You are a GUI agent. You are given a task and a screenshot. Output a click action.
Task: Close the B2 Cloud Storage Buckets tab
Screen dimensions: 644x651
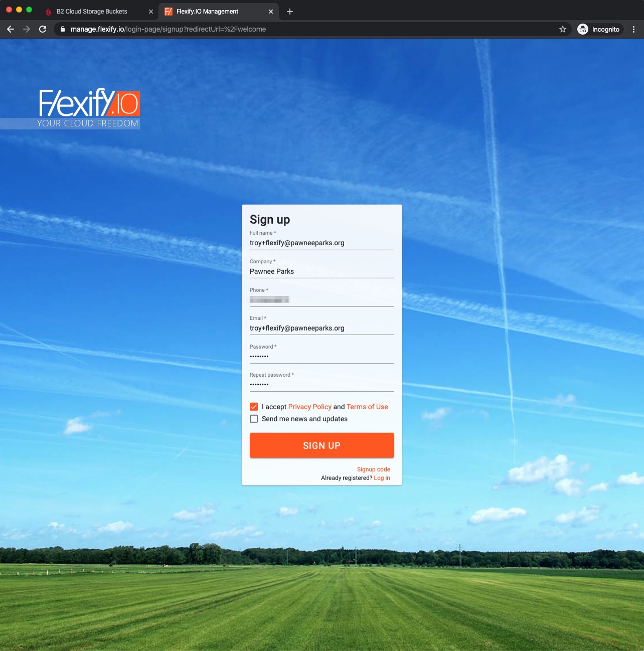[151, 11]
